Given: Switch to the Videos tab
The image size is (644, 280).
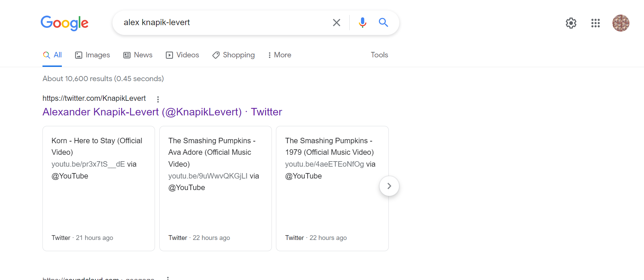Looking at the screenshot, I should click(x=182, y=55).
